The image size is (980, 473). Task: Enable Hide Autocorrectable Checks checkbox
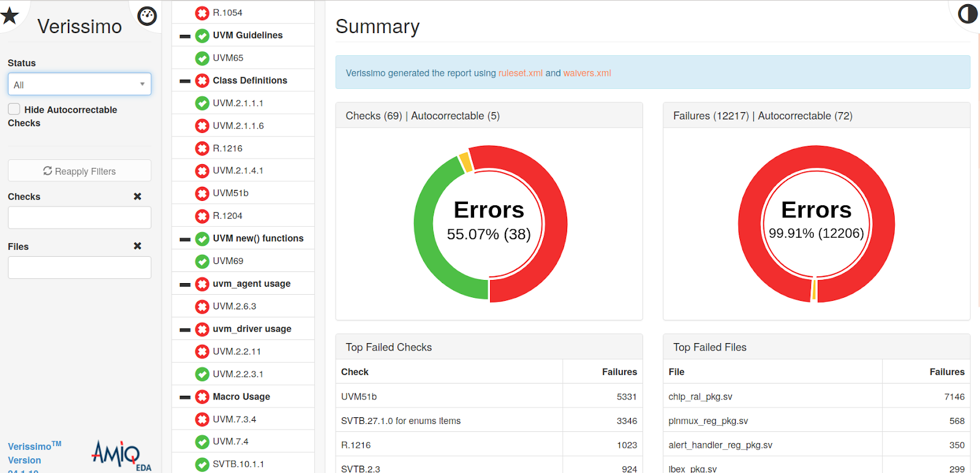click(x=14, y=109)
